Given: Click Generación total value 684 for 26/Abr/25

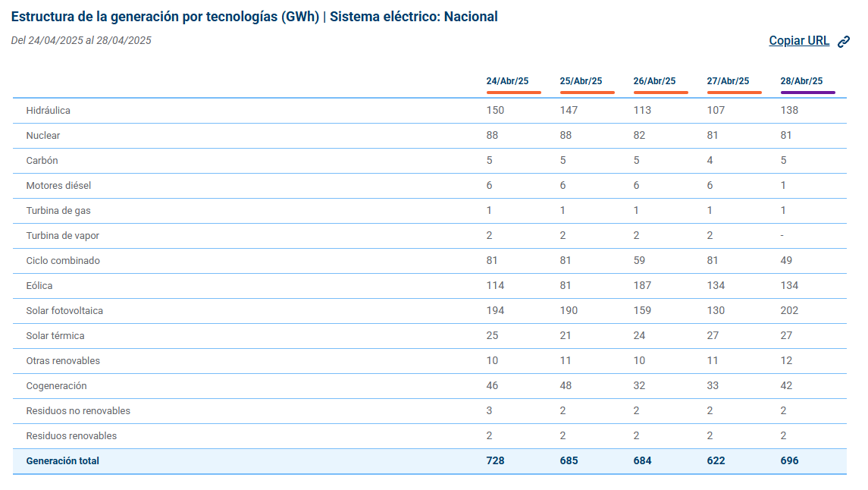Looking at the screenshot, I should pyautogui.click(x=643, y=460).
